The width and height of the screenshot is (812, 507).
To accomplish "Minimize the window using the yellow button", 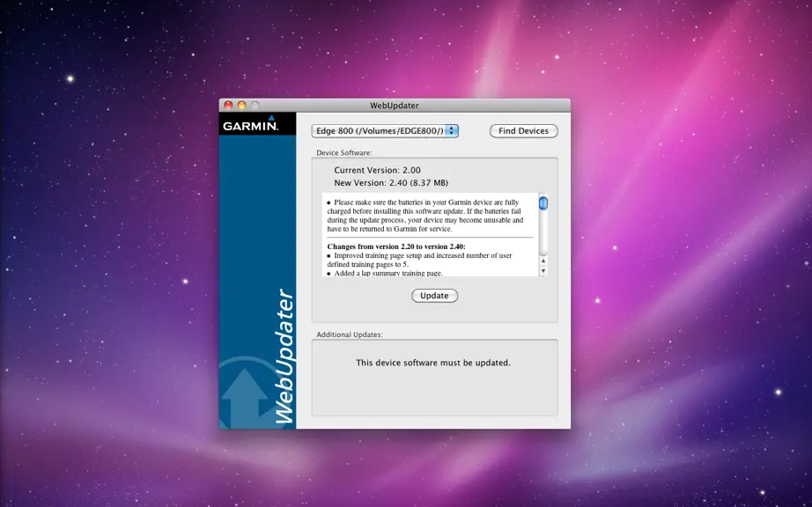I will pos(241,105).
